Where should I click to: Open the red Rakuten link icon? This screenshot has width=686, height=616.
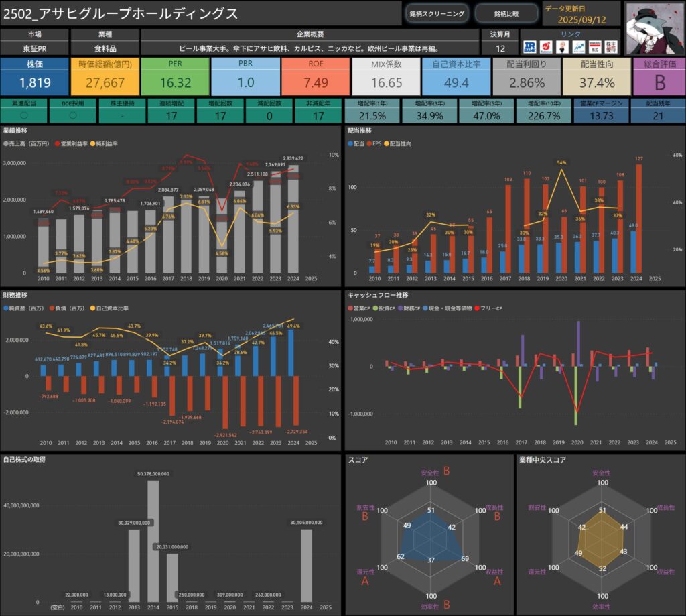coord(547,47)
